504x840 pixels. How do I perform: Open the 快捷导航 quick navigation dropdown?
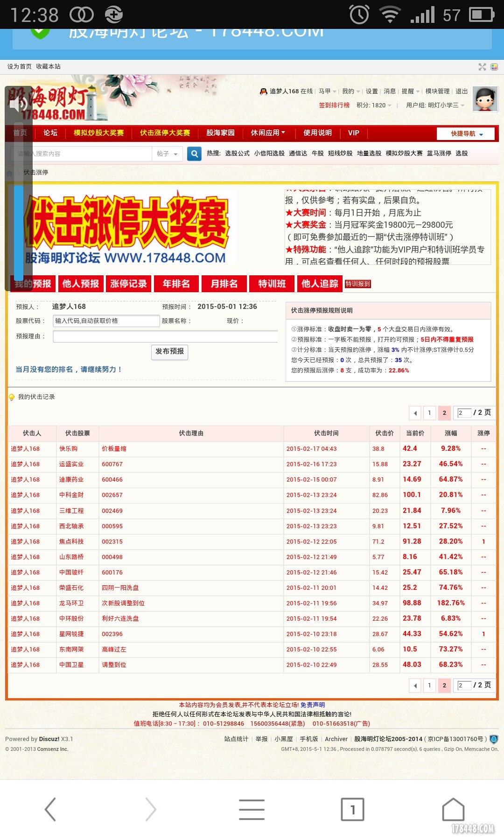coord(467,134)
